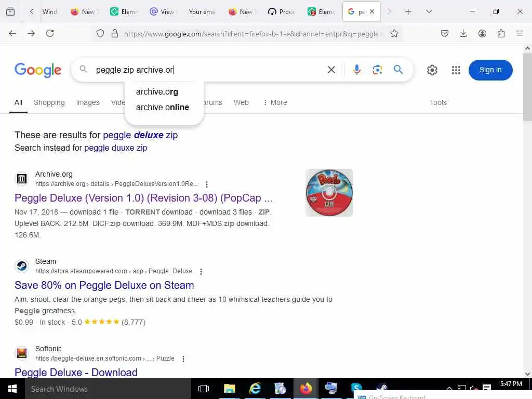Open the Google apps grid
This screenshot has width=532, height=399.
coord(456,70)
